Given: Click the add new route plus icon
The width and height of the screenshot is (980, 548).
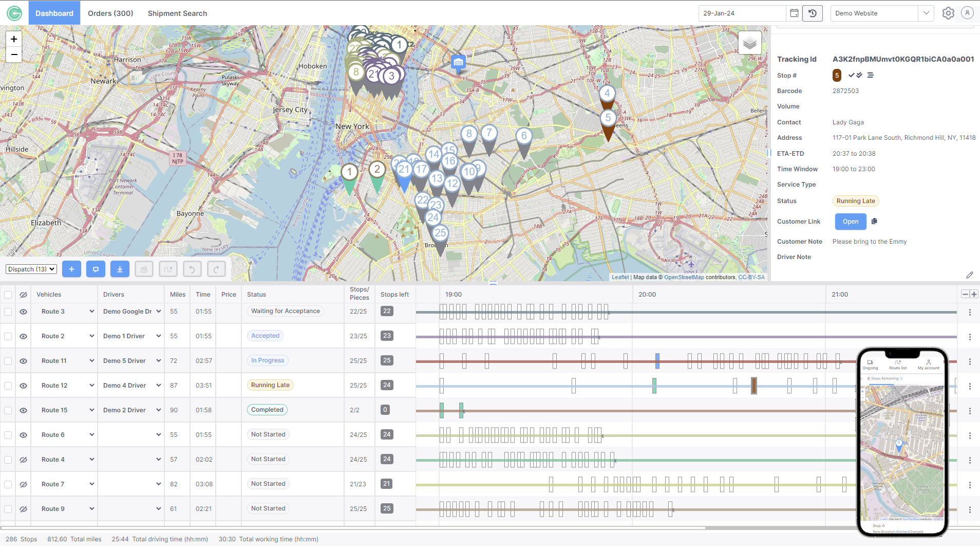Looking at the screenshot, I should [x=71, y=269].
